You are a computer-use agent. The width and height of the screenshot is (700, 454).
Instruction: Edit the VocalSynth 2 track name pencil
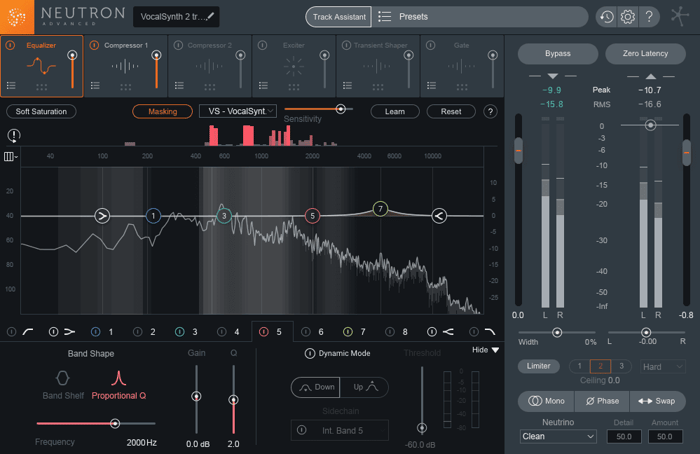coord(211,17)
